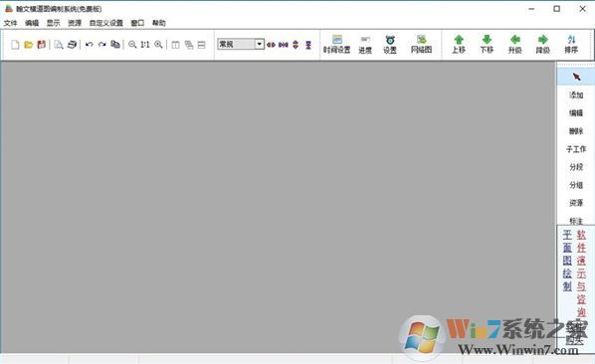
Task: Open the 常规 combo box dropdown arrow
Action: [259, 44]
